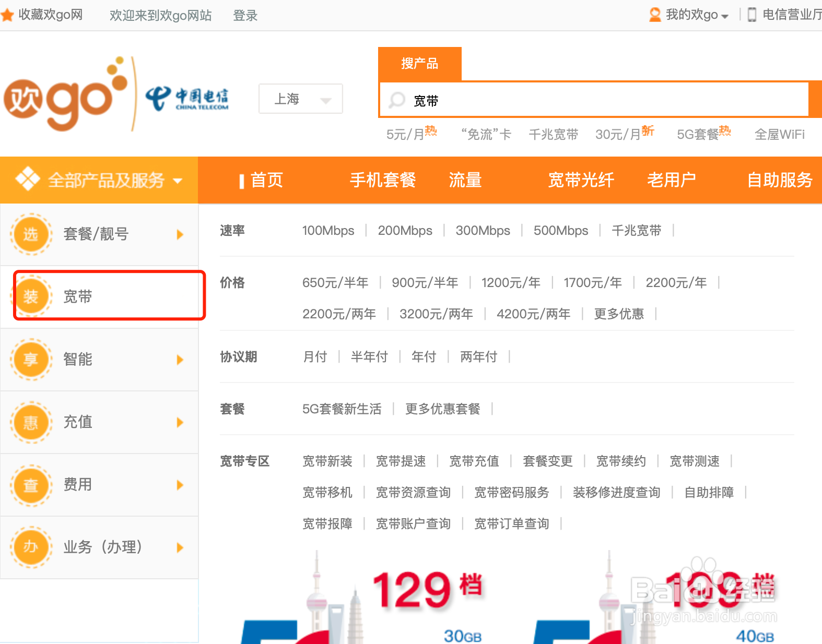This screenshot has height=644, width=822.
Task: Click the "免流"卡 search suggestion
Action: pos(486,134)
